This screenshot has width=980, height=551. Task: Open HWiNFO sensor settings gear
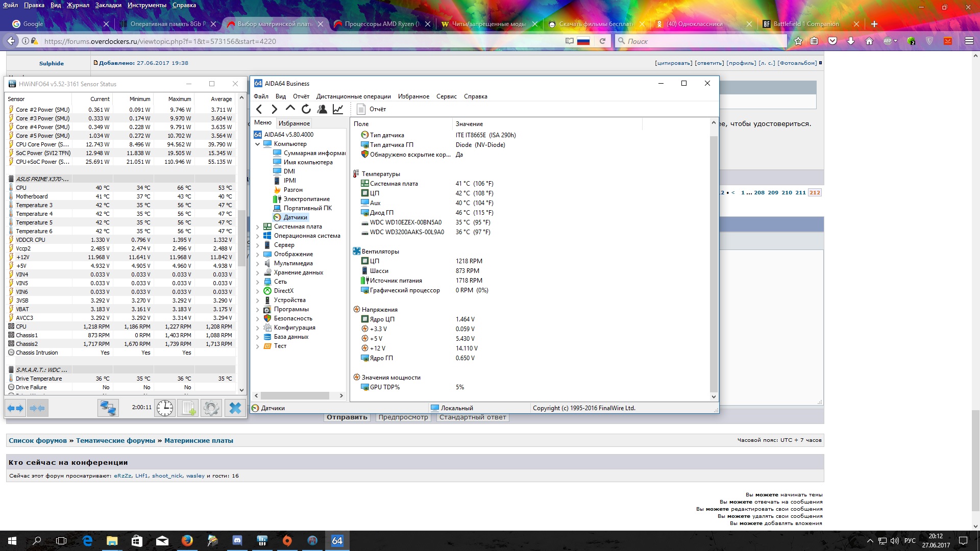[x=211, y=408]
